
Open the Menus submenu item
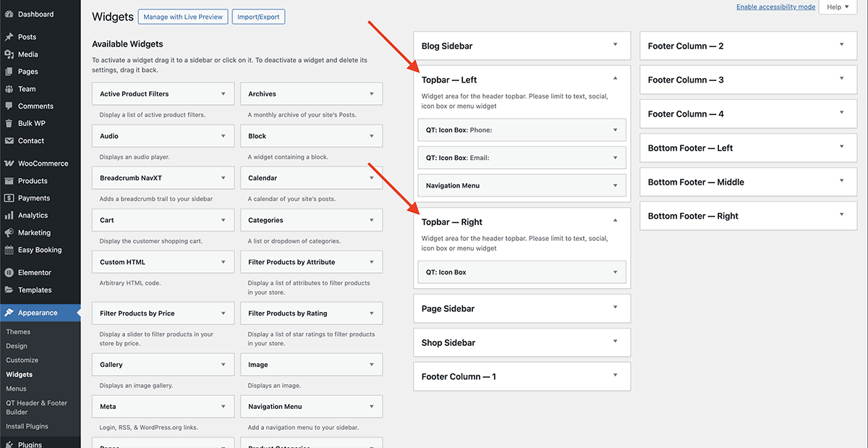click(16, 389)
